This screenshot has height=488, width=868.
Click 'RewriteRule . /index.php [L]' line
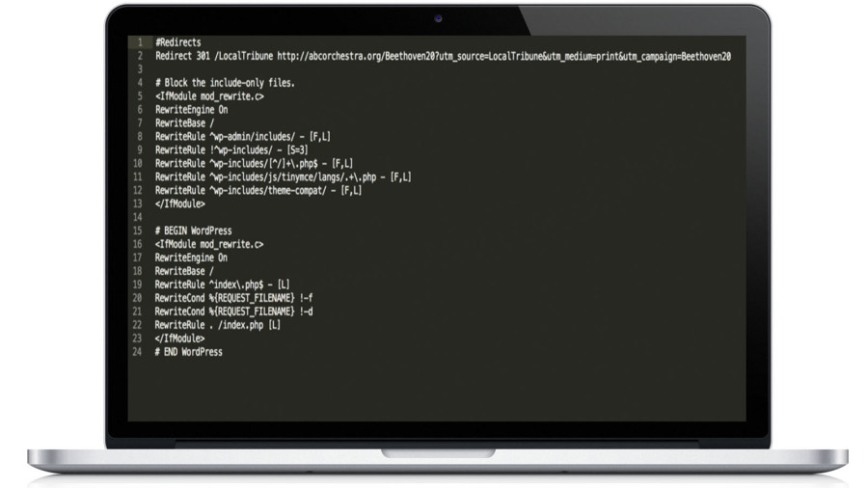coord(218,325)
